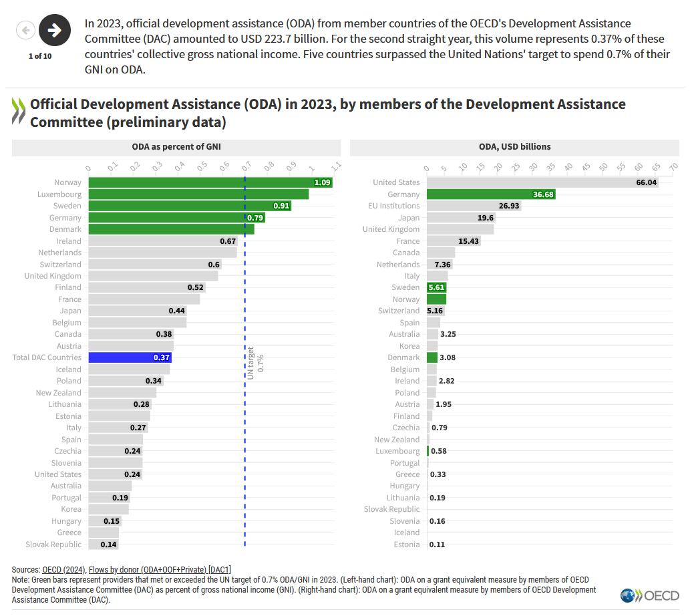Click Estonia's 0.11 billion value
692x616 pixels.
click(437, 545)
